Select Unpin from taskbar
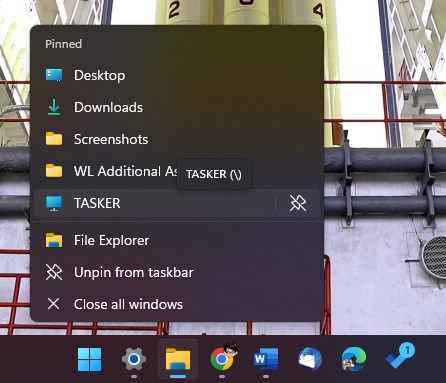Screen dimensions: 446x383 click(x=177, y=272)
